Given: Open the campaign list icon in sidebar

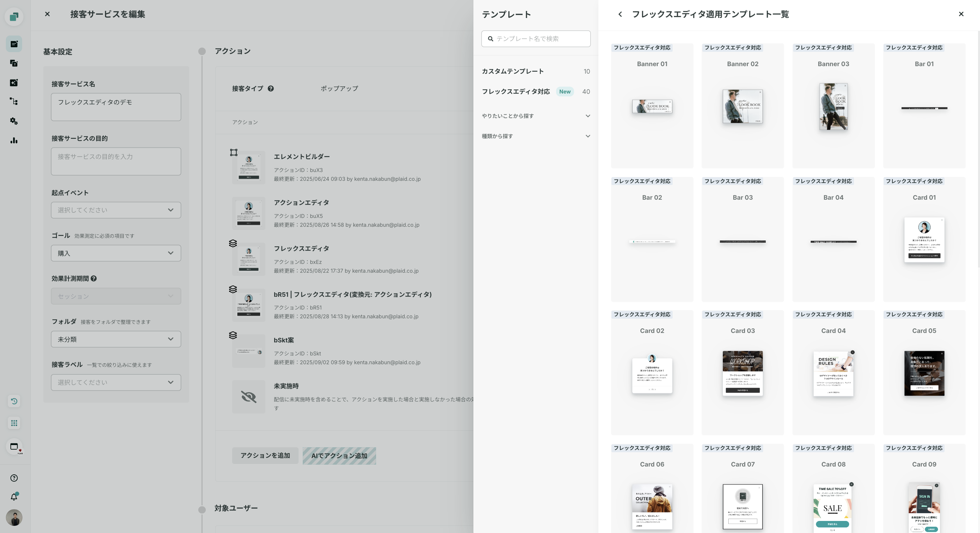Looking at the screenshot, I should (14, 44).
